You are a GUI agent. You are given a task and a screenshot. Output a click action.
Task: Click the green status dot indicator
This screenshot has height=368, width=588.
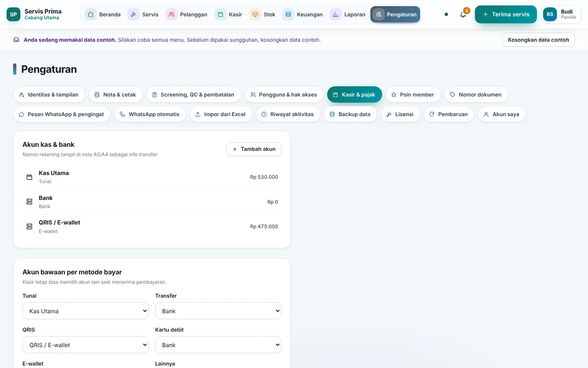tap(446, 14)
